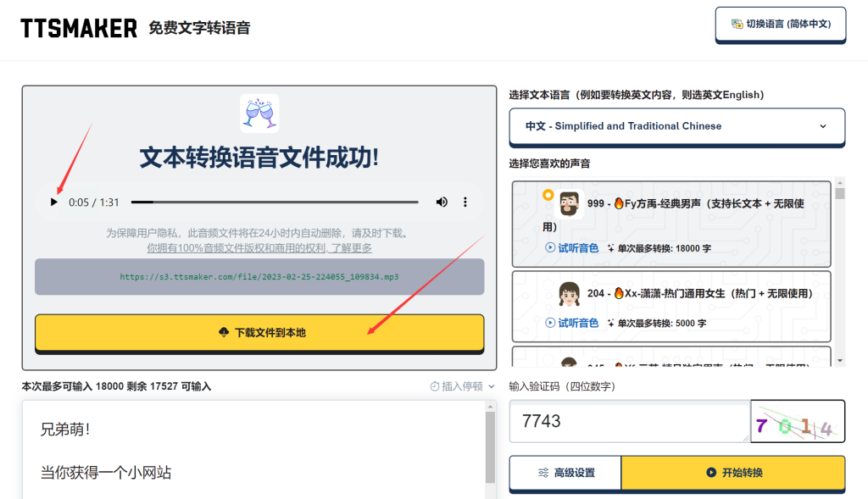Preview voice 999 Fy方禹 sample
Viewport: 868px width, 499px height.
point(572,248)
